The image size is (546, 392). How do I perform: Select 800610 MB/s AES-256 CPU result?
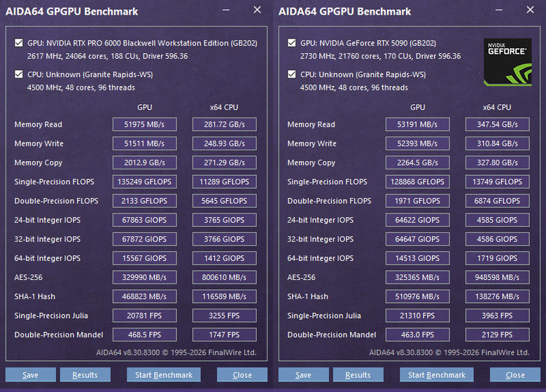(x=224, y=277)
